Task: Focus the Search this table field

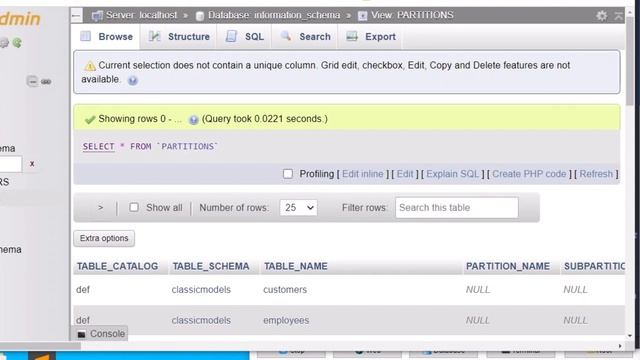Action: coord(457,208)
